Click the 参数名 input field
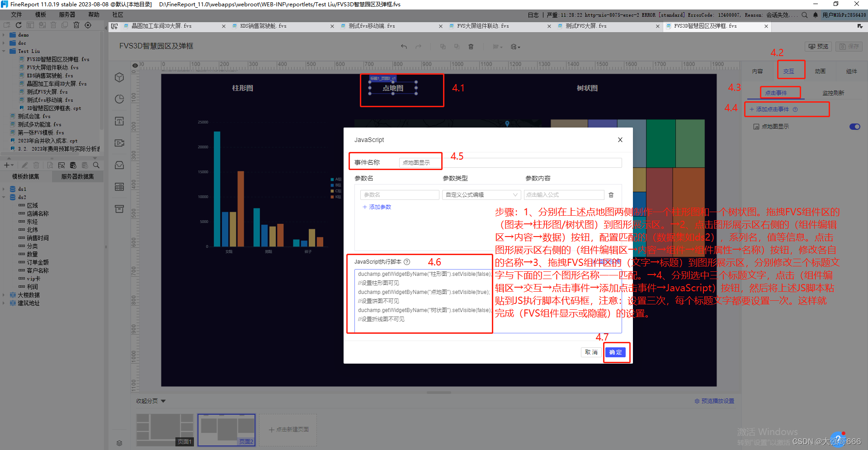The image size is (868, 450). coord(400,195)
